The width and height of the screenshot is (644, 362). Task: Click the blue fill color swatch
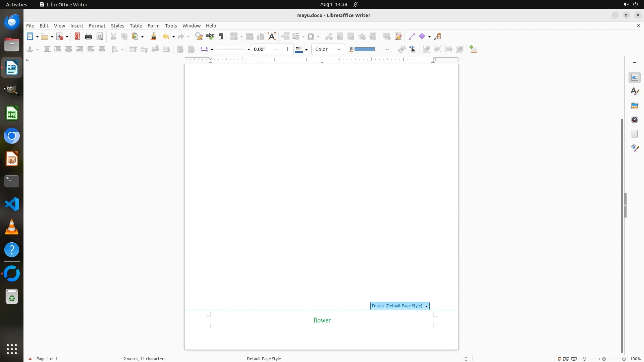(x=364, y=49)
